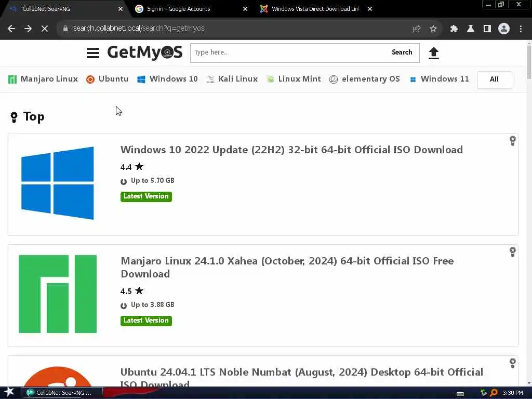Click the Linux Mint category icon

tap(270, 79)
